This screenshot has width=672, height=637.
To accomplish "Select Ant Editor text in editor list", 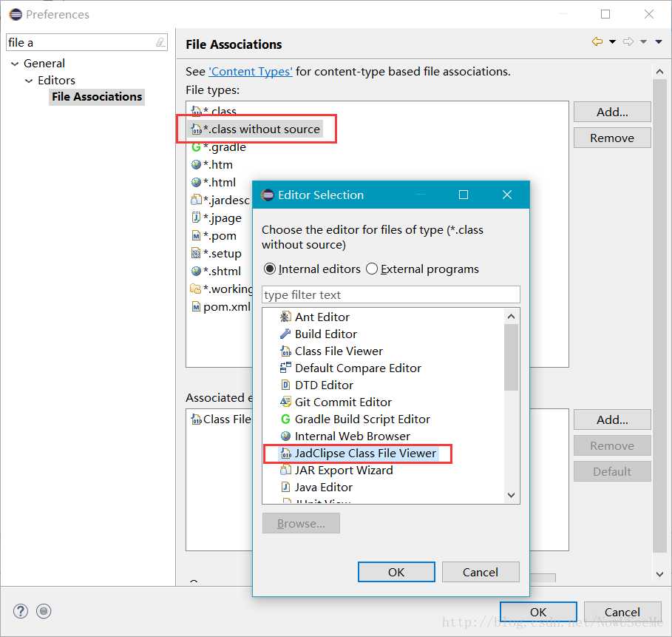I will [322, 317].
